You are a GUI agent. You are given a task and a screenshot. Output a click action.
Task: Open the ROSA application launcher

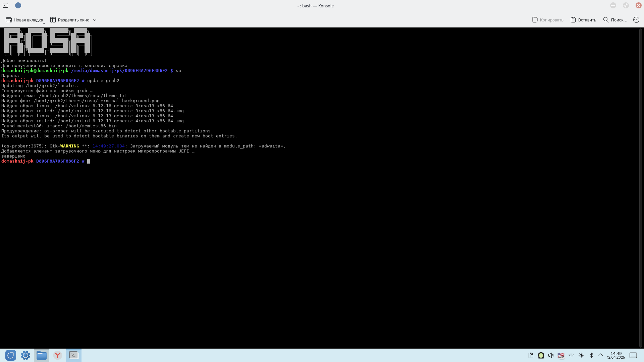click(11, 355)
